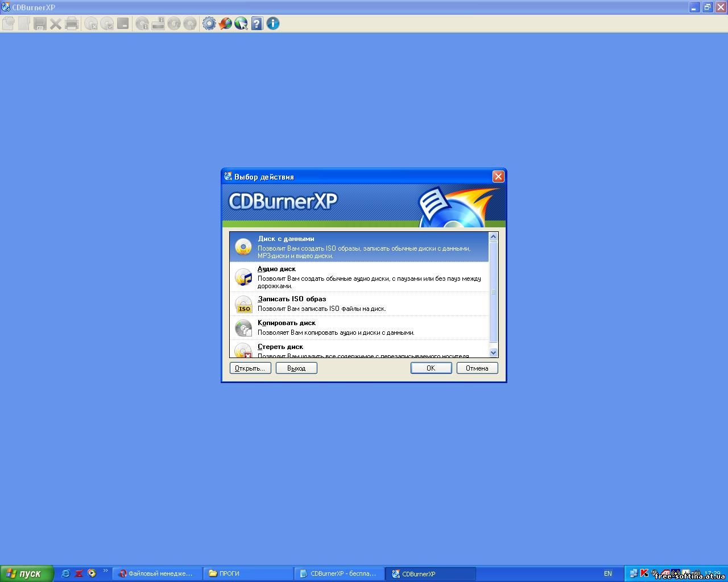Image resolution: width=728 pixels, height=582 pixels.
Task: Switch to 'CDBurnerXP - беспла...' taskbar window
Action: [x=340, y=573]
